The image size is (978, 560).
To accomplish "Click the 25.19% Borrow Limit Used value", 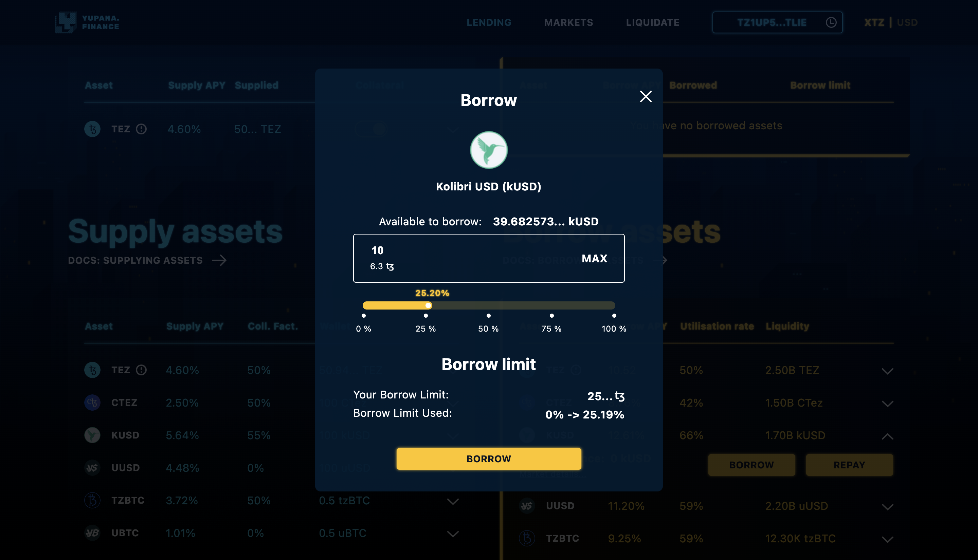I will (x=603, y=415).
